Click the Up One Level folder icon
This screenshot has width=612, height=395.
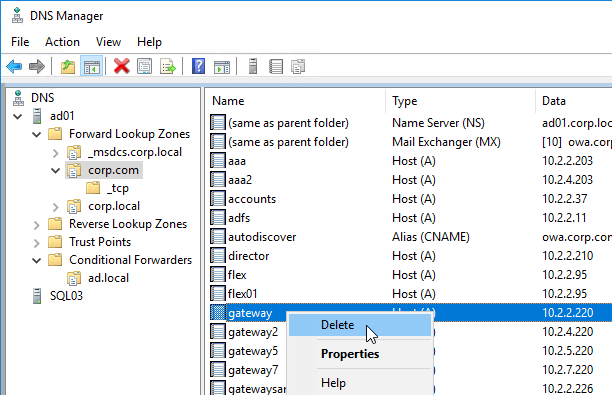pyautogui.click(x=68, y=66)
